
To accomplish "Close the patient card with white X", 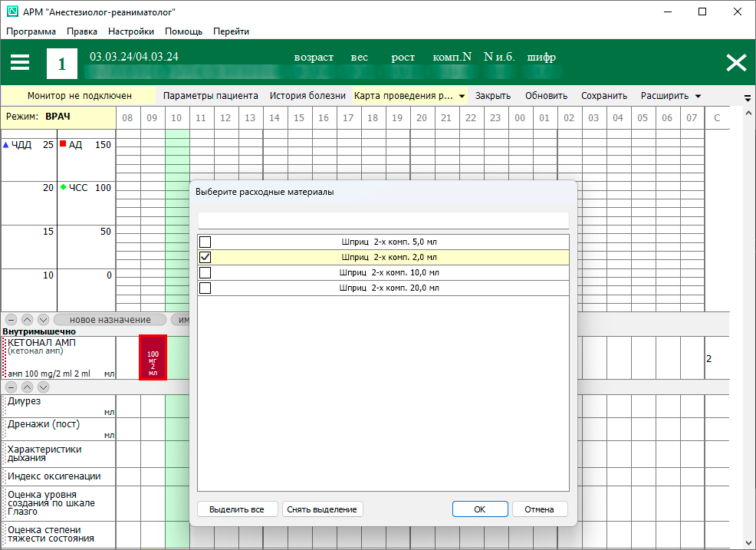I will coord(736,63).
